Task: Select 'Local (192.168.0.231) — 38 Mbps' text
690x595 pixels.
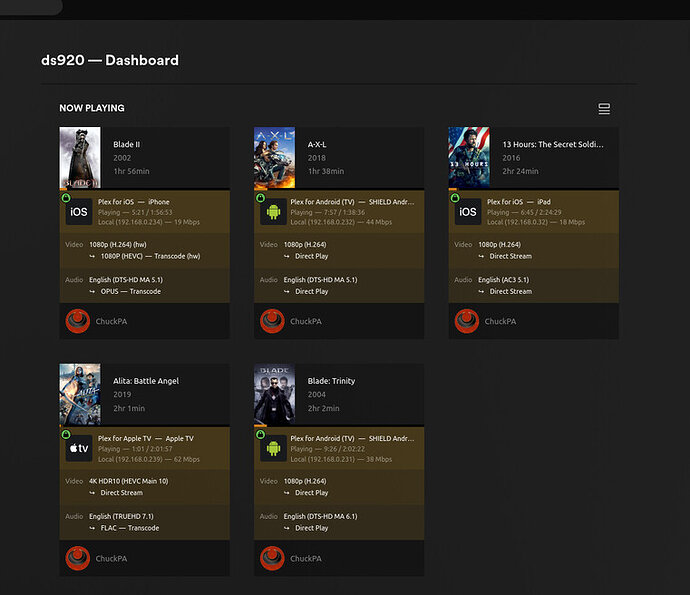Action: tap(341, 459)
